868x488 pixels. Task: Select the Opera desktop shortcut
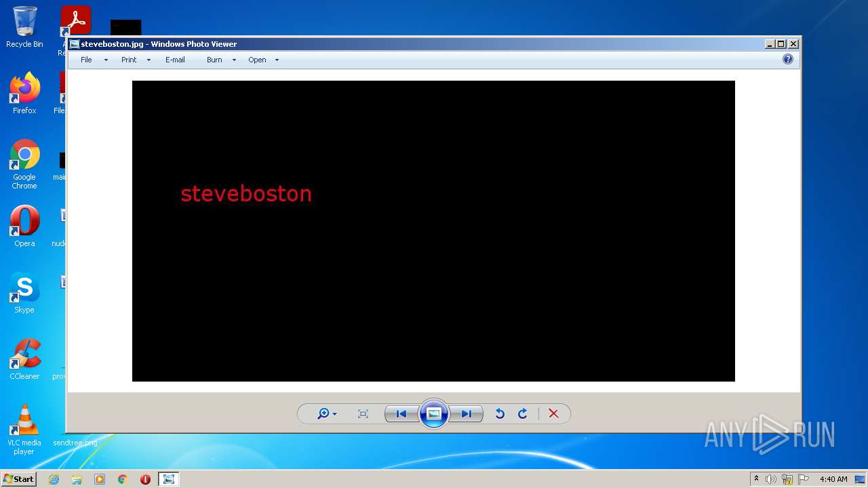24,226
